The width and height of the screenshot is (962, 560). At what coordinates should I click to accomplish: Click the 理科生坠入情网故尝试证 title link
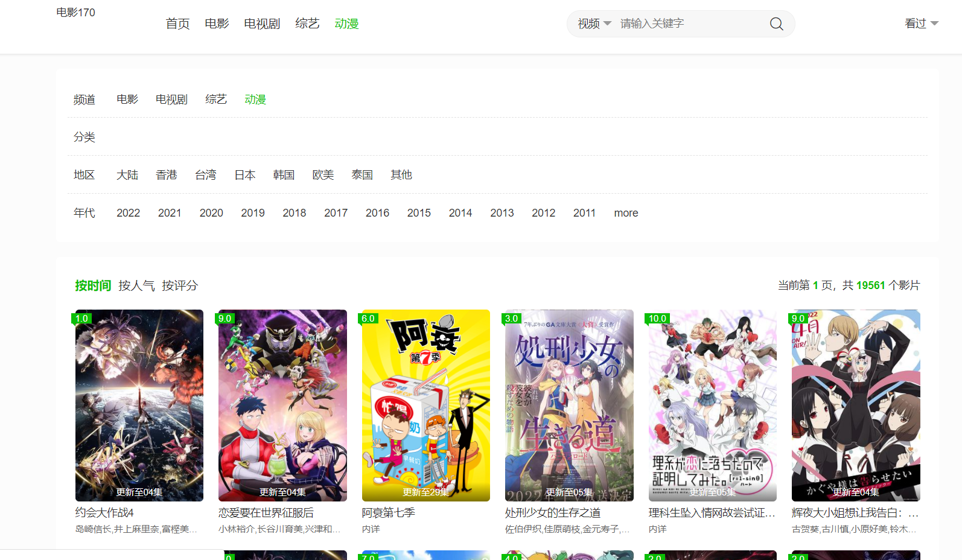pos(712,513)
